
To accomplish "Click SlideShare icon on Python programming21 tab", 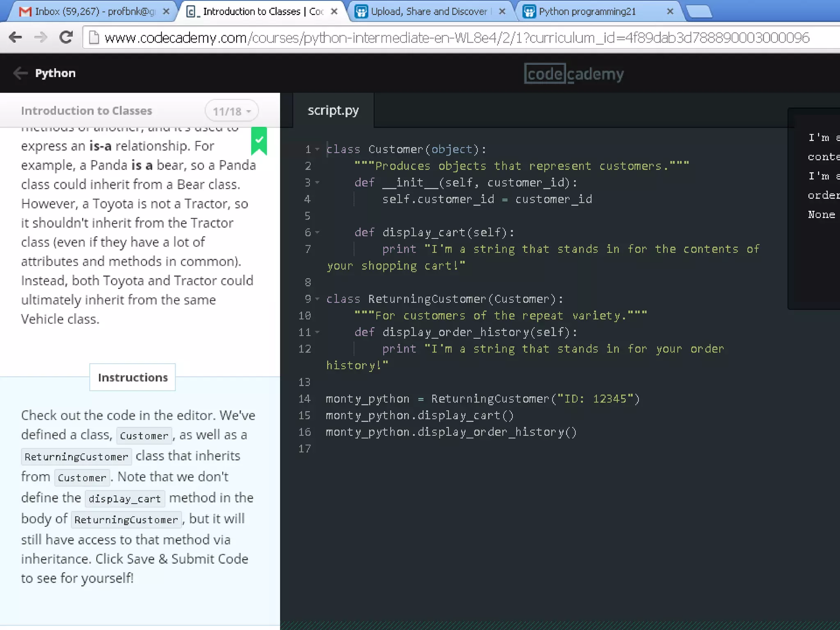I will 530,11.
